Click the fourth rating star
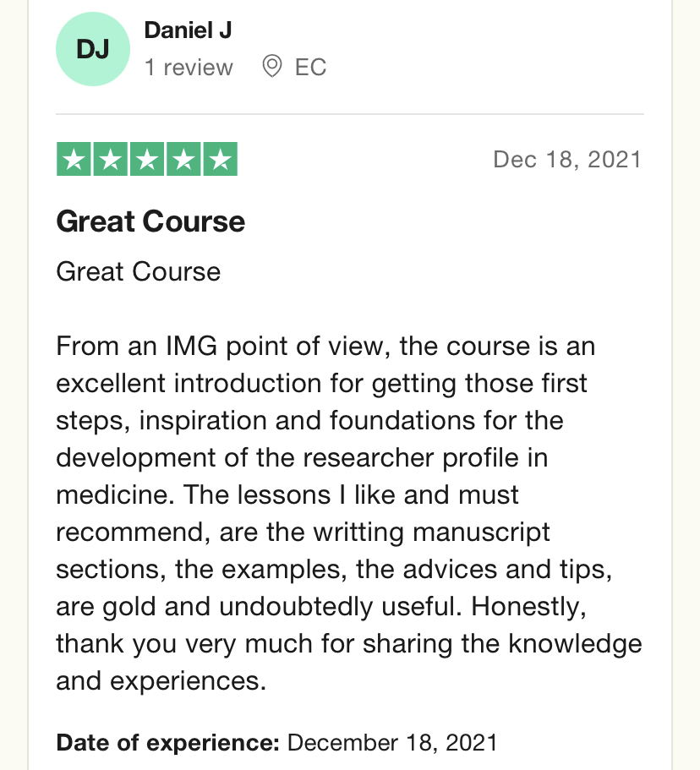 pyautogui.click(x=183, y=159)
